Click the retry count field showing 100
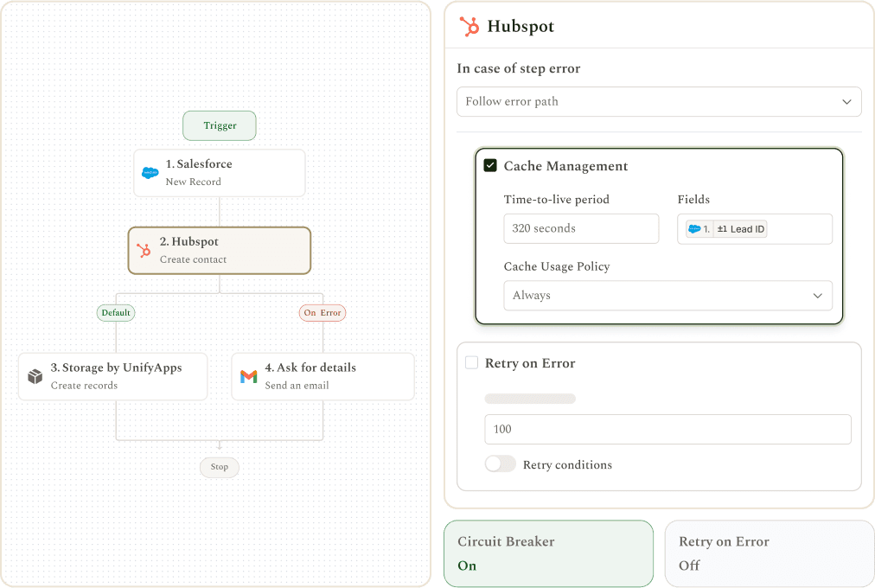This screenshot has height=588, width=875. [668, 429]
